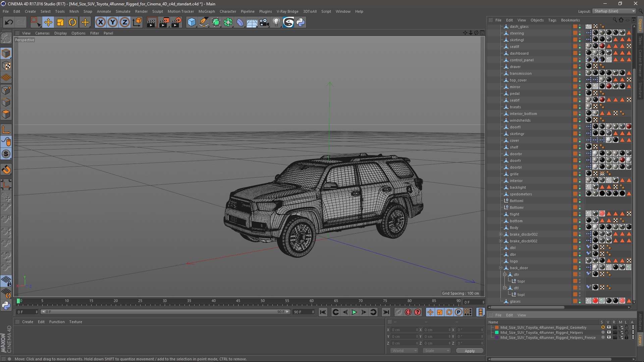This screenshot has height=362, width=644.
Task: Toggle viewport visibility of Helpers layer
Action: (x=609, y=333)
